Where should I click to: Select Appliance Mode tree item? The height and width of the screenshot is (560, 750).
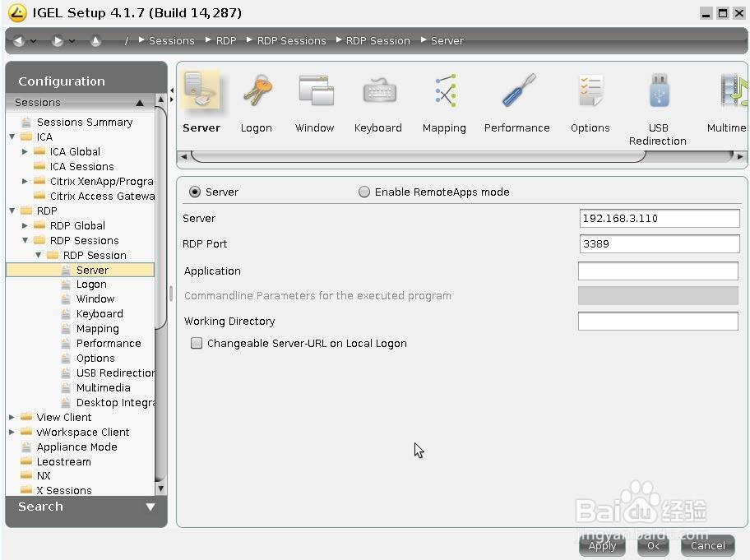76,447
